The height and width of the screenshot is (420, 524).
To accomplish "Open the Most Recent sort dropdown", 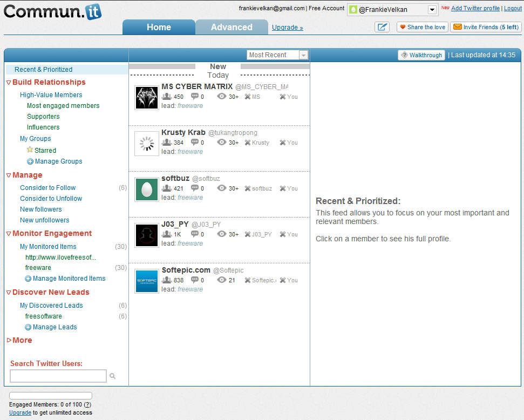I will coord(303,55).
